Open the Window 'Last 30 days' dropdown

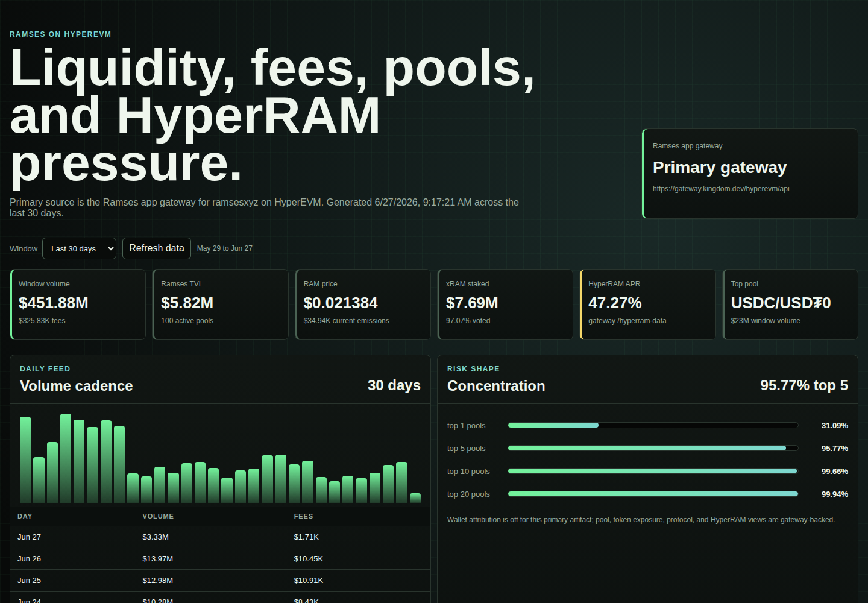coord(79,248)
